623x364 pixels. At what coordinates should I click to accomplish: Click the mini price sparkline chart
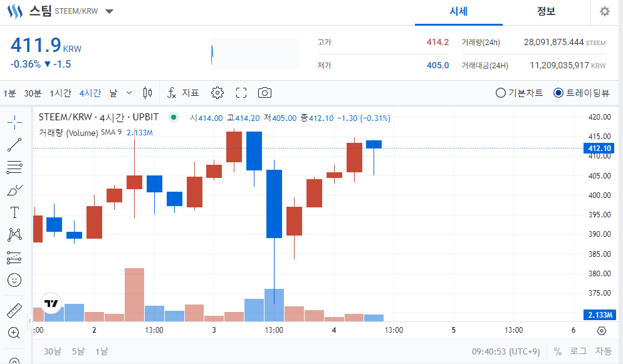point(254,54)
